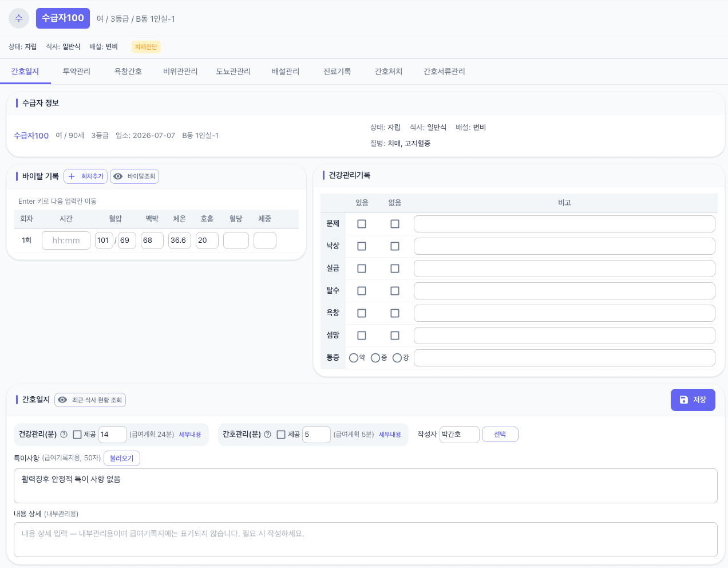Click the 내용 상세 text area

pos(366,539)
